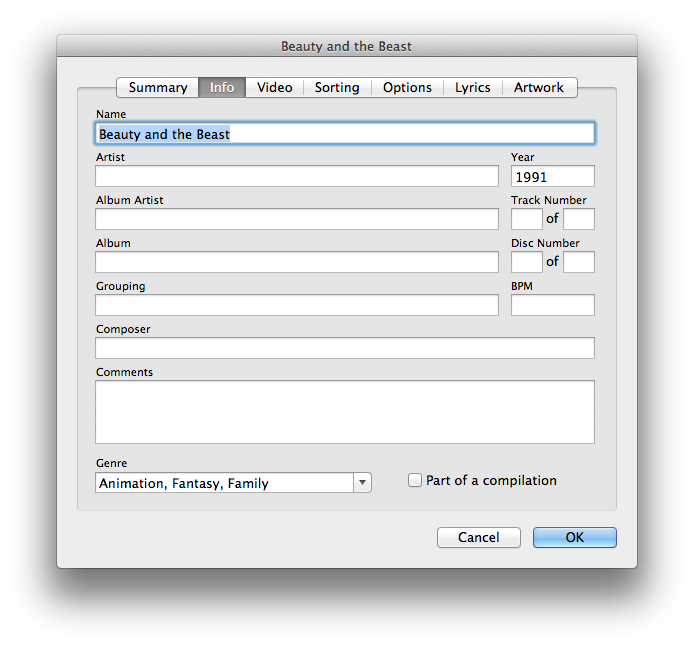Open the Artwork tab
The width and height of the screenshot is (694, 647).
coord(539,87)
